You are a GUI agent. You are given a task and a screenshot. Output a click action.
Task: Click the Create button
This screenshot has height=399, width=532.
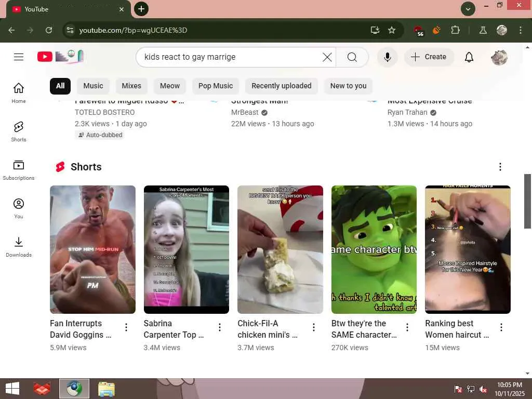click(428, 57)
